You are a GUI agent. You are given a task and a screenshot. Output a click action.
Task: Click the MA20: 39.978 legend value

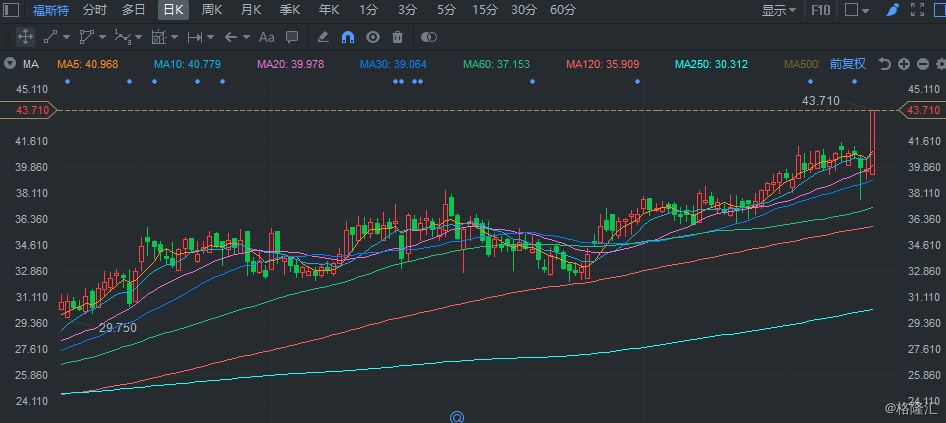click(291, 64)
